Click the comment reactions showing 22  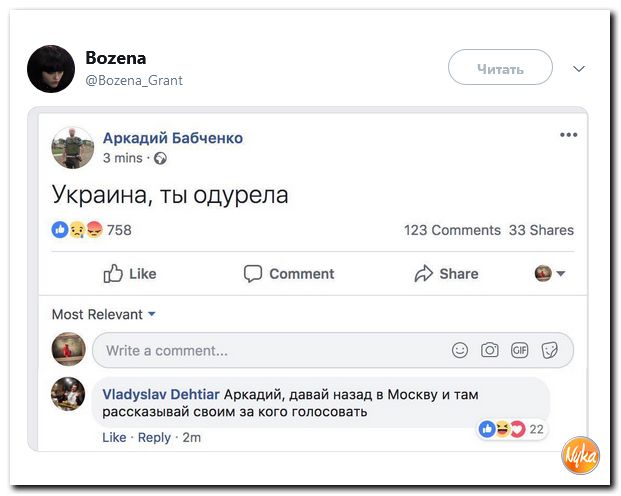point(511,429)
